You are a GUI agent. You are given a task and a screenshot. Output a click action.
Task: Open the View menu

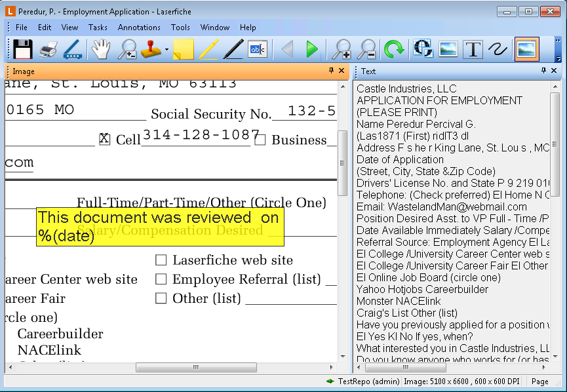pyautogui.click(x=69, y=28)
